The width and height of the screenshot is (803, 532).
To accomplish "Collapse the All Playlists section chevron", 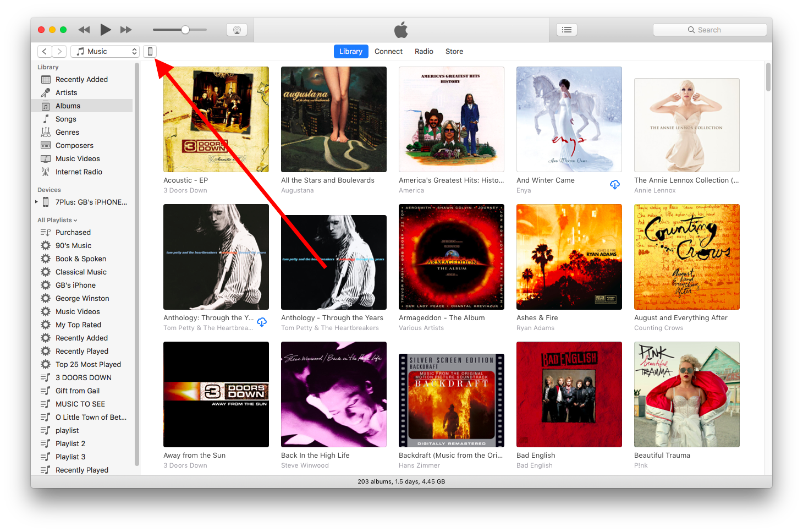I will (x=75, y=221).
